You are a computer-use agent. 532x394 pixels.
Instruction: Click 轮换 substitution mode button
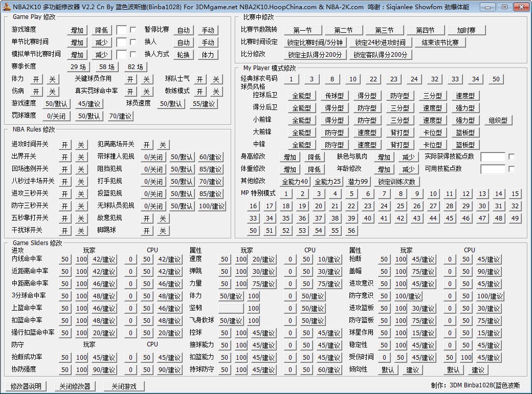point(183,55)
